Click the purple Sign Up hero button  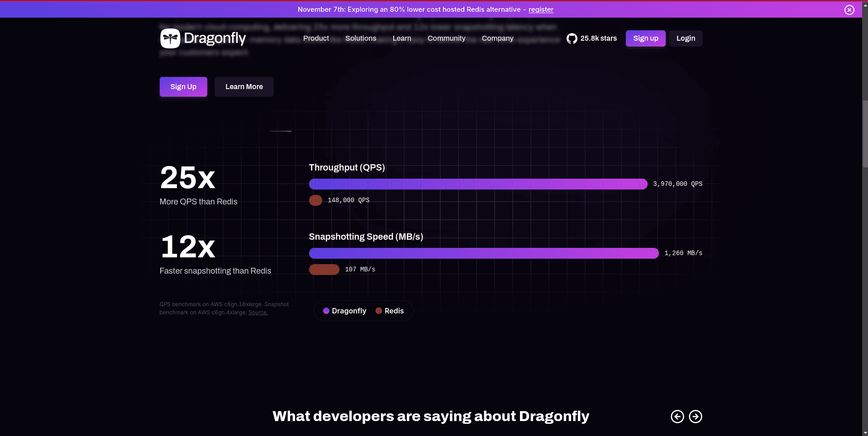183,87
